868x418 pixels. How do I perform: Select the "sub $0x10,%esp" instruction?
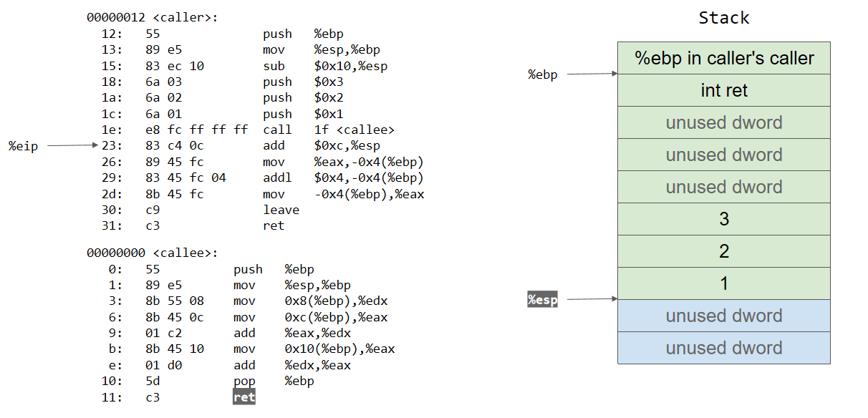tap(325, 66)
